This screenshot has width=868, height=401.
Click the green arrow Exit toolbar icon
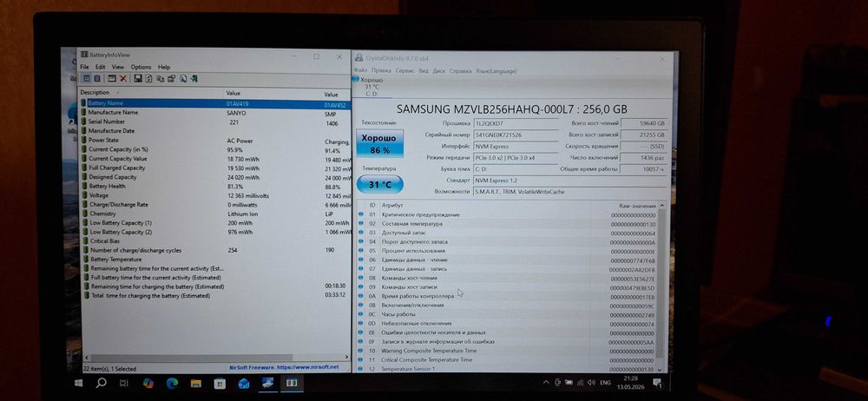coord(194,79)
